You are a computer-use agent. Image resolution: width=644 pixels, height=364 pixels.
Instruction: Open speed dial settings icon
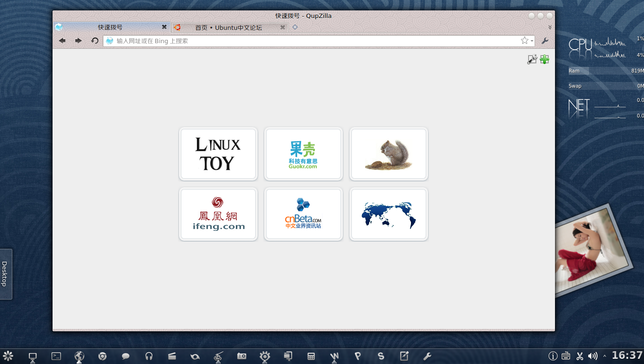pos(532,59)
